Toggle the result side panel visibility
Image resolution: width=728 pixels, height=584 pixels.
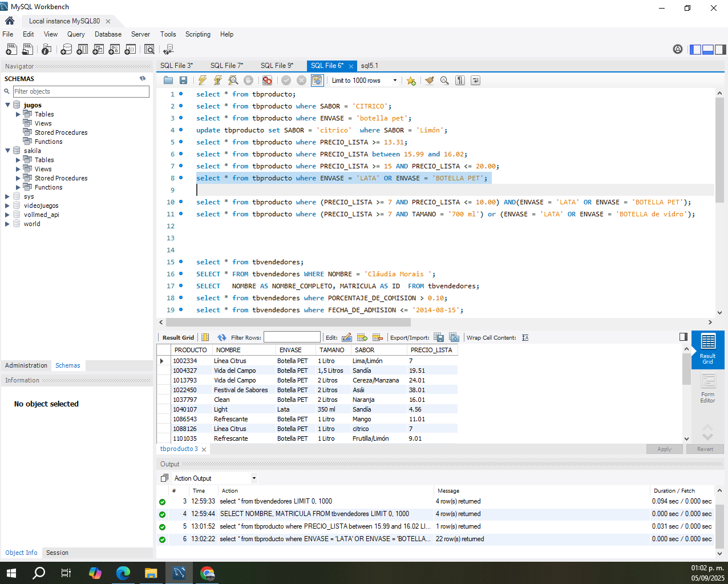point(683,337)
